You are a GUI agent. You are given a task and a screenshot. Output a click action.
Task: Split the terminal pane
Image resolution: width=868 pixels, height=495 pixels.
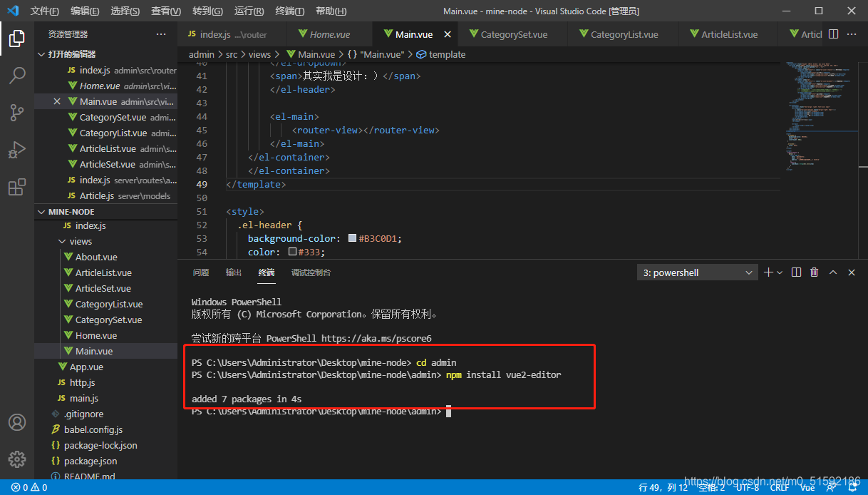tap(796, 272)
